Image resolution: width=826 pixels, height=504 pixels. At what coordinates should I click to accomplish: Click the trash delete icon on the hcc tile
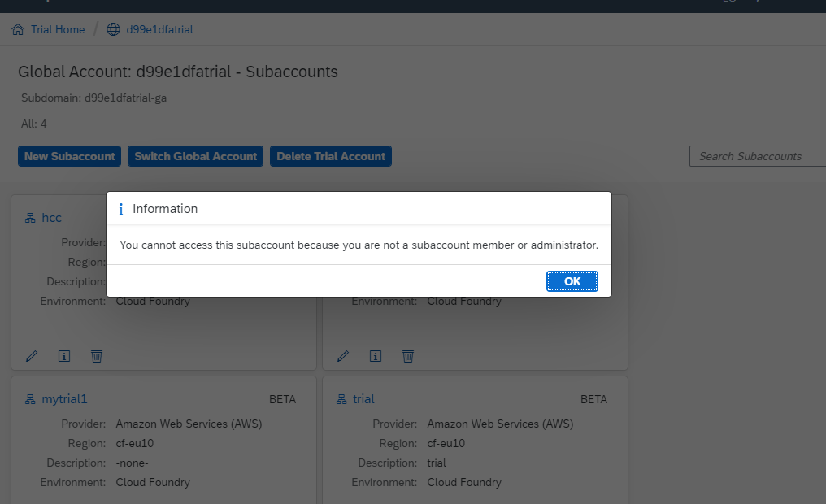pos(97,355)
